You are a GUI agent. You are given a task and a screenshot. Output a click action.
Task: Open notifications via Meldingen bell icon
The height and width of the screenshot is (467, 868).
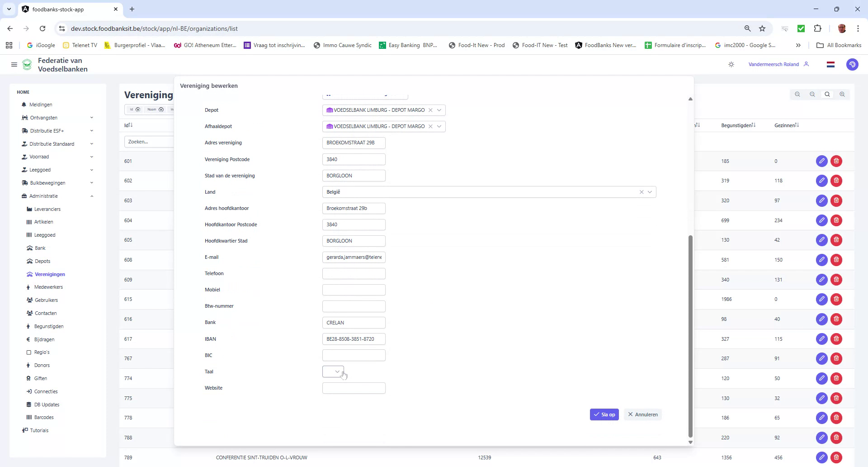tap(24, 105)
